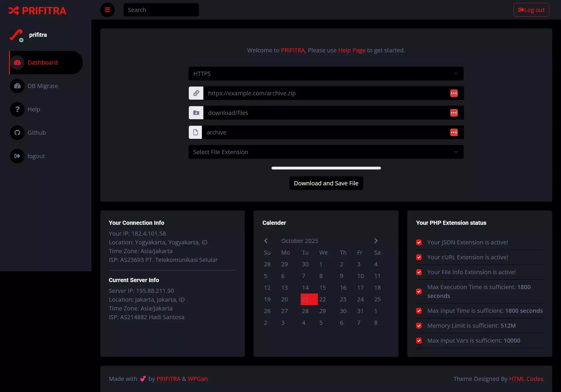
Task: Toggle the cURL Extension active checkbox
Action: tap(419, 257)
